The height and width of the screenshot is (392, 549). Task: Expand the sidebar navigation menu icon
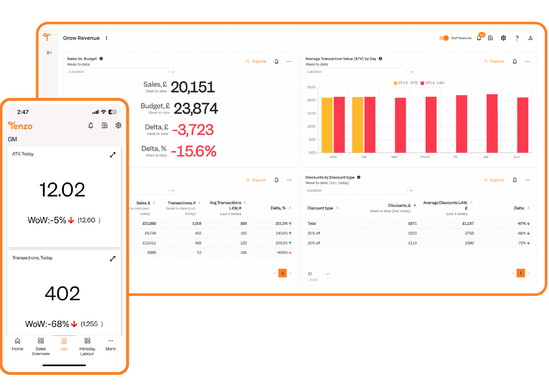point(49,53)
